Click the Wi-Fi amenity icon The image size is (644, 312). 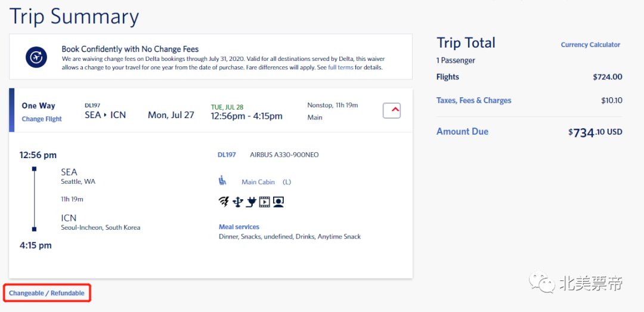click(224, 202)
